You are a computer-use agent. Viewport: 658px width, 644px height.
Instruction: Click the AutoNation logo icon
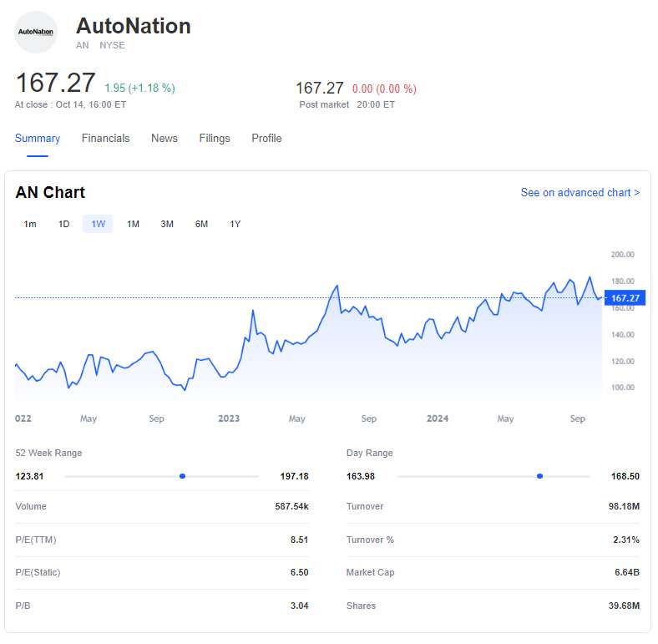pyautogui.click(x=36, y=33)
